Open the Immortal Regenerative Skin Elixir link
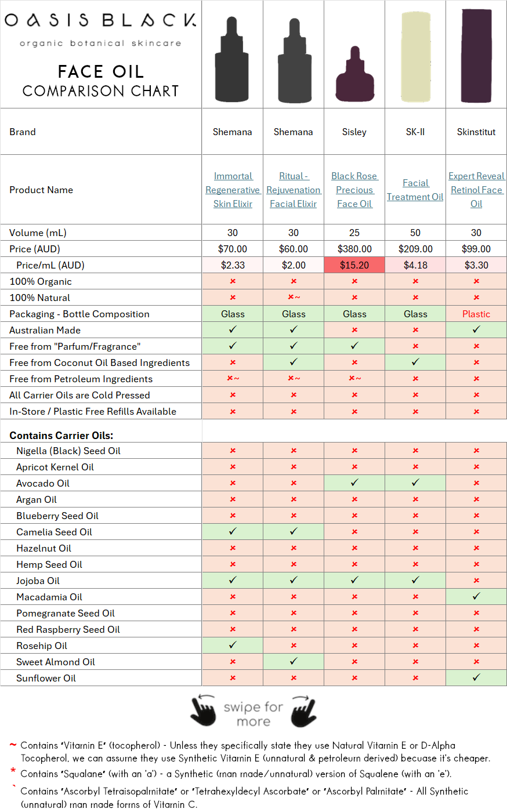507x812 pixels. [233, 190]
